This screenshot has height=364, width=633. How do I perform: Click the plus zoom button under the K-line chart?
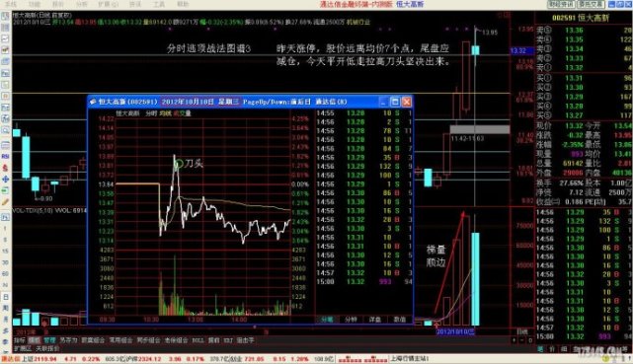pyautogui.click(x=514, y=340)
